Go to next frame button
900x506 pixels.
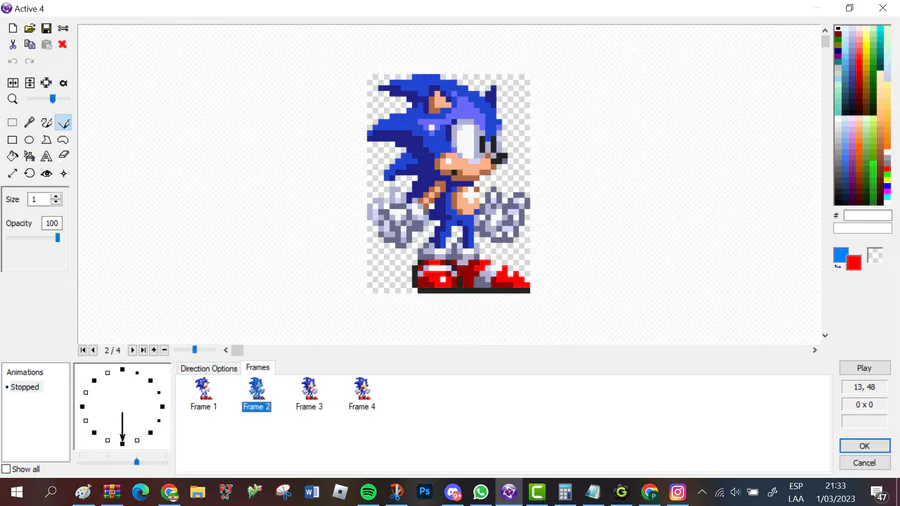click(x=133, y=350)
